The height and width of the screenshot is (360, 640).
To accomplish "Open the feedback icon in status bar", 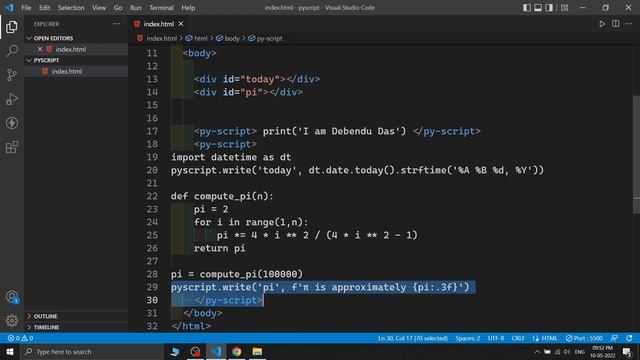I will point(614,338).
